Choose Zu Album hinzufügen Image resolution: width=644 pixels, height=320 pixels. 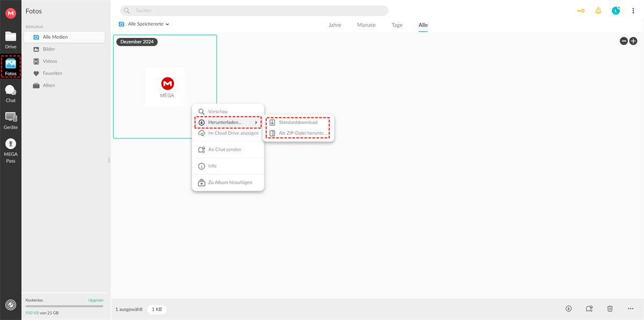[228, 183]
